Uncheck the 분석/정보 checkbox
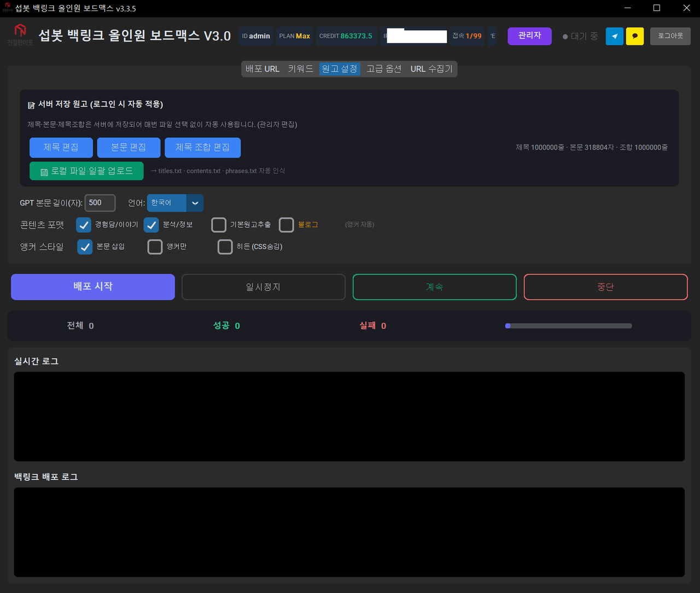 151,225
